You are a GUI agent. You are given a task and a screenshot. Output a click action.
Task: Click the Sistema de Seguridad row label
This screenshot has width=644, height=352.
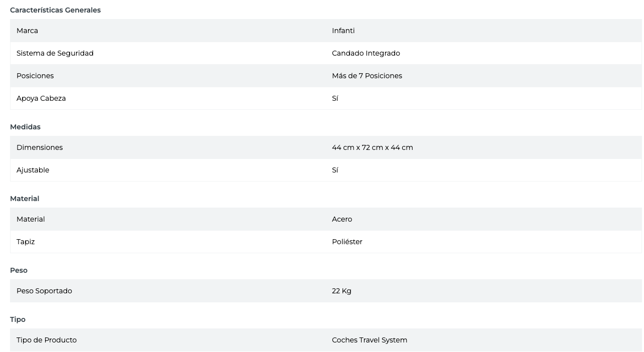pos(55,53)
